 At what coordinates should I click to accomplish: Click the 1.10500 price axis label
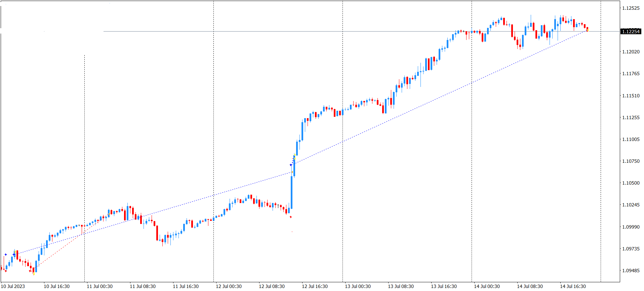[x=631, y=183]
